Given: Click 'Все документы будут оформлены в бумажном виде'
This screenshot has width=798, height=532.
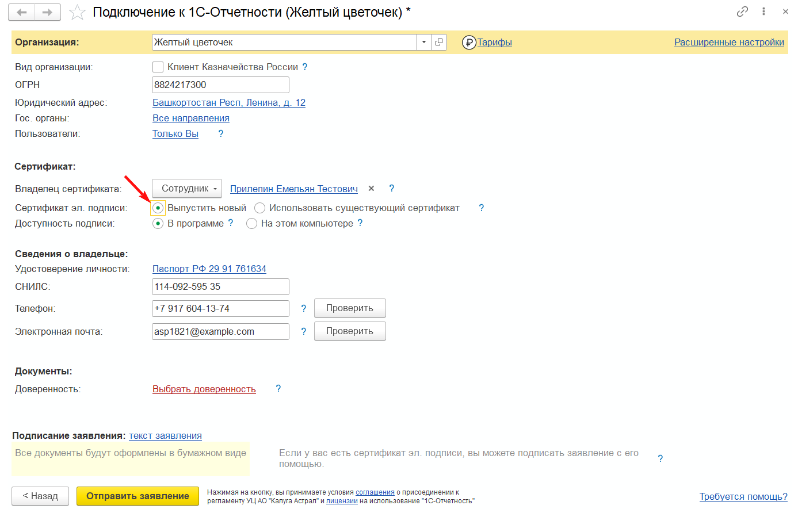Looking at the screenshot, I should coord(131,453).
